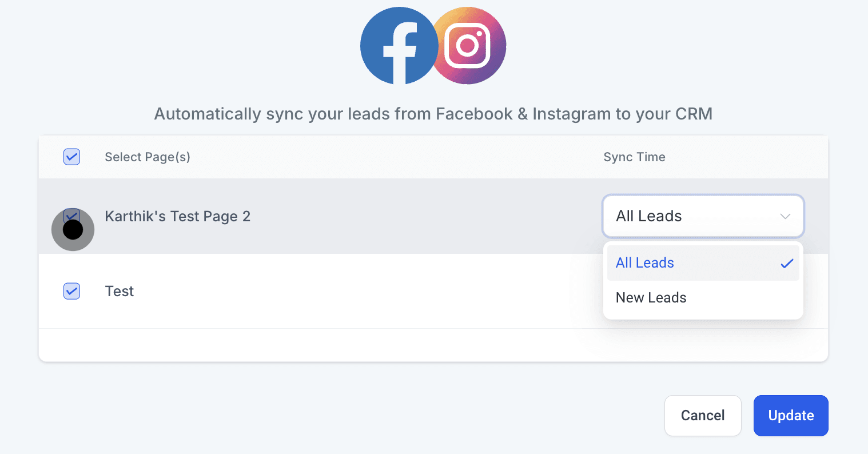Click the empty middle area of Test row

[366, 291]
